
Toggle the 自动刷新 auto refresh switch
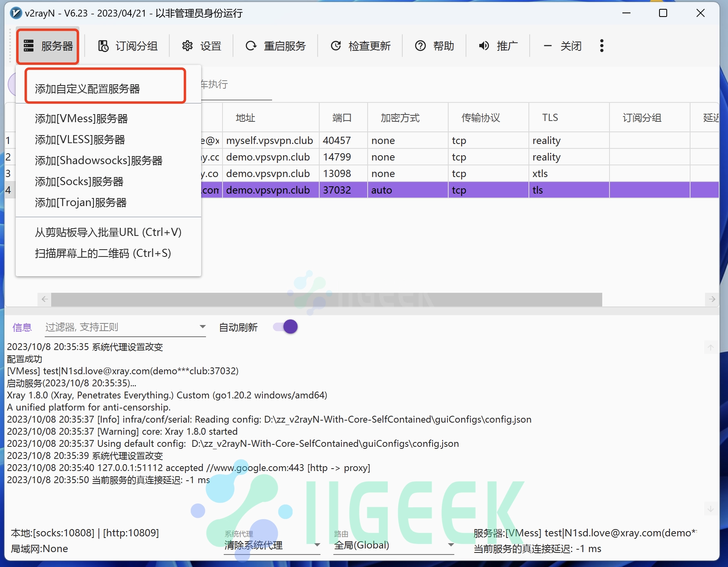tap(285, 327)
